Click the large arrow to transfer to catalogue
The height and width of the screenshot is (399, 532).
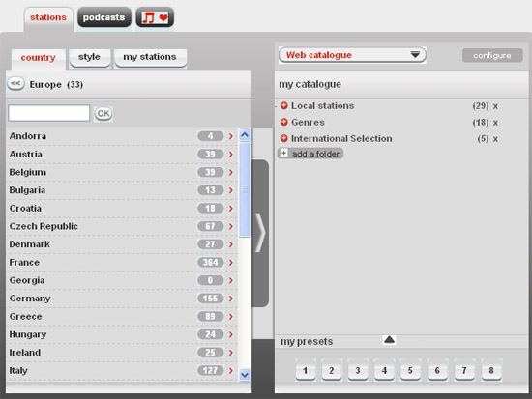260,233
